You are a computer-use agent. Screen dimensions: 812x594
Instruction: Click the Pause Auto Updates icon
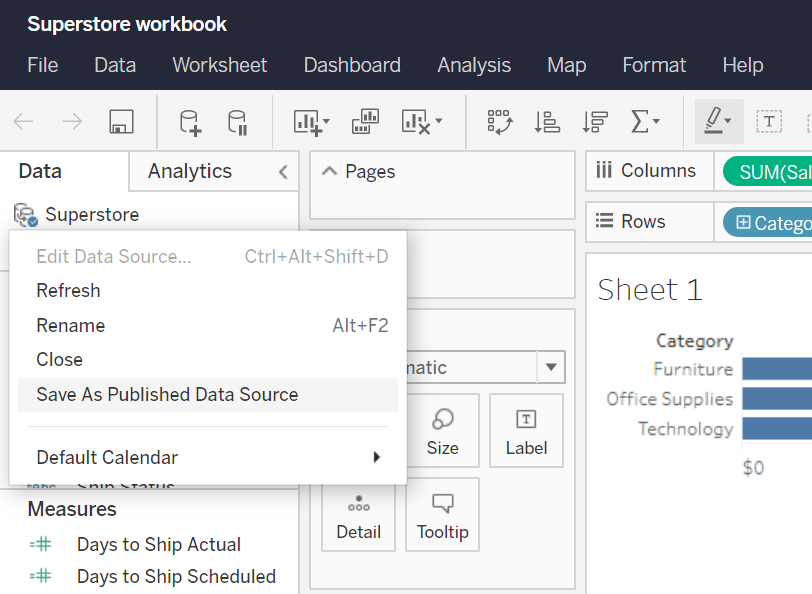click(x=237, y=122)
